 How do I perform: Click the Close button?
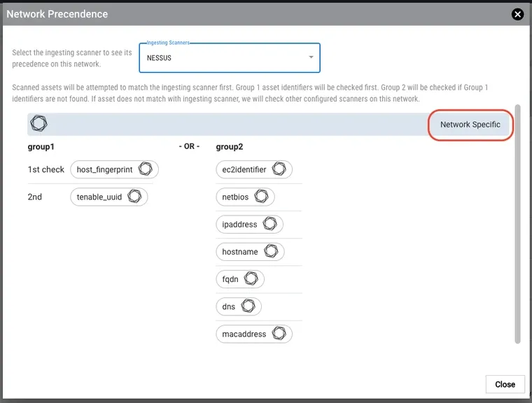pos(505,384)
